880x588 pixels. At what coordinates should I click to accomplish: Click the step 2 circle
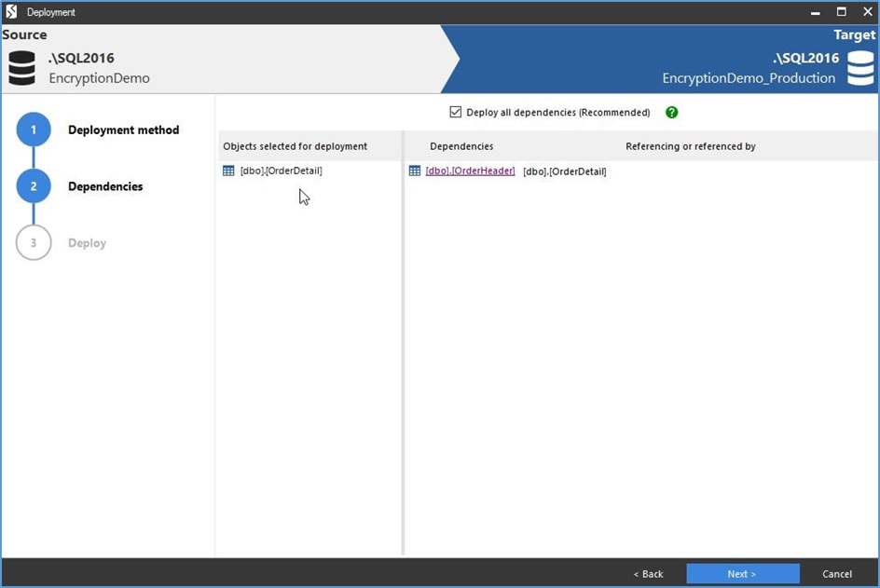[34, 185]
